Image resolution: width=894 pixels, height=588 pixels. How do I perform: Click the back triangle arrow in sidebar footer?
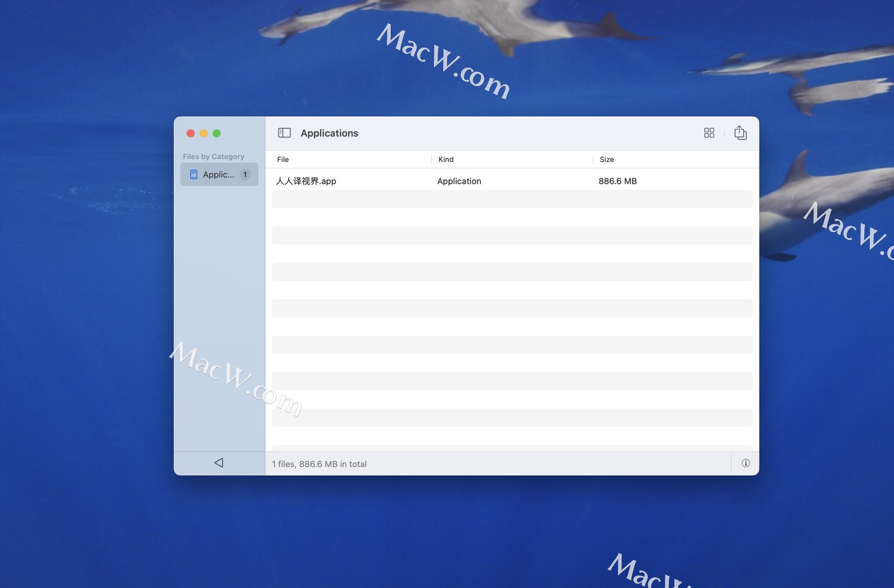[x=219, y=463]
